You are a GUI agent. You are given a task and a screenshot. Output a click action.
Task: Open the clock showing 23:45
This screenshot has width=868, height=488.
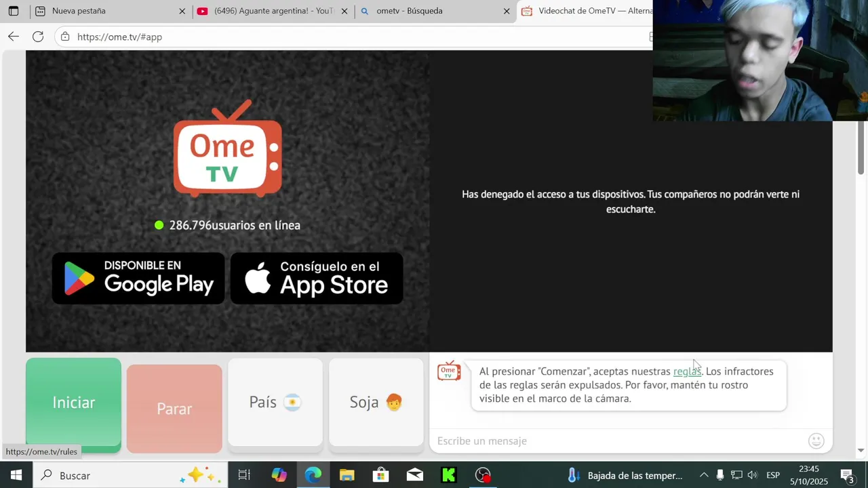809,475
